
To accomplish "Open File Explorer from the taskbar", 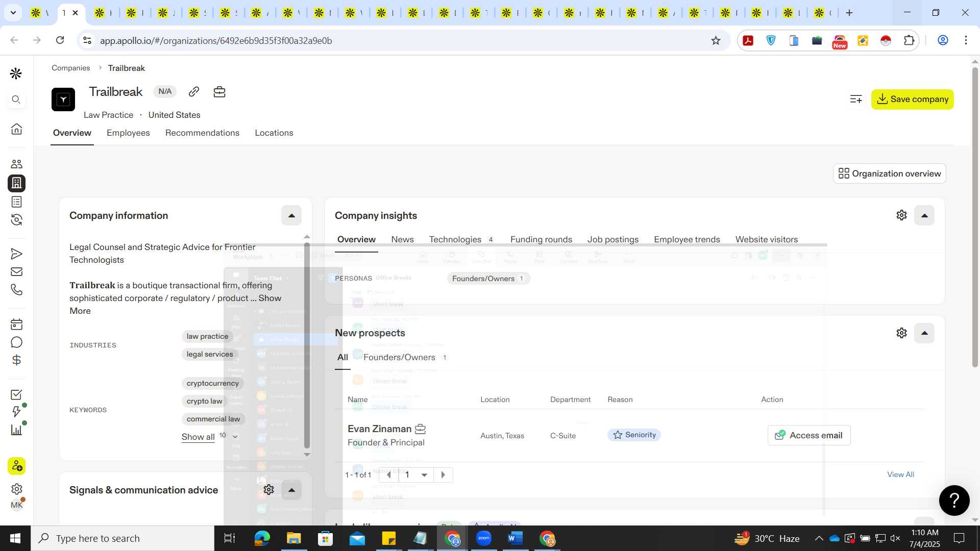I will (x=293, y=538).
